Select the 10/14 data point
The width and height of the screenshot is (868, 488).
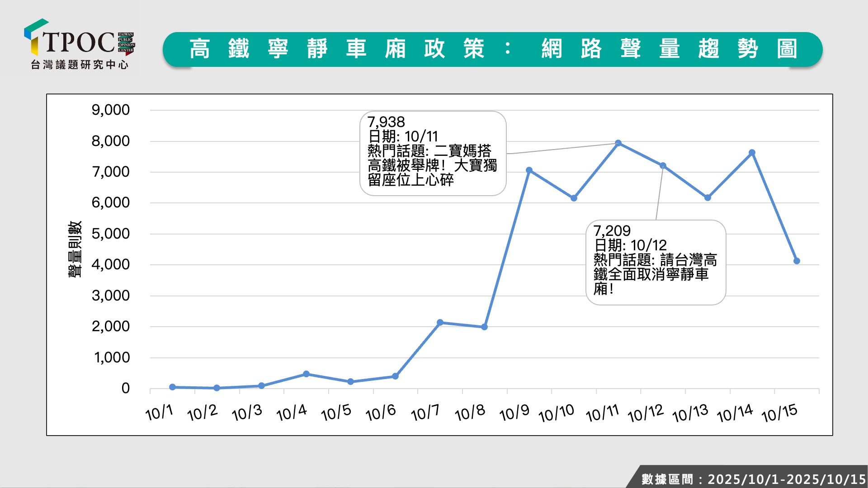(752, 153)
